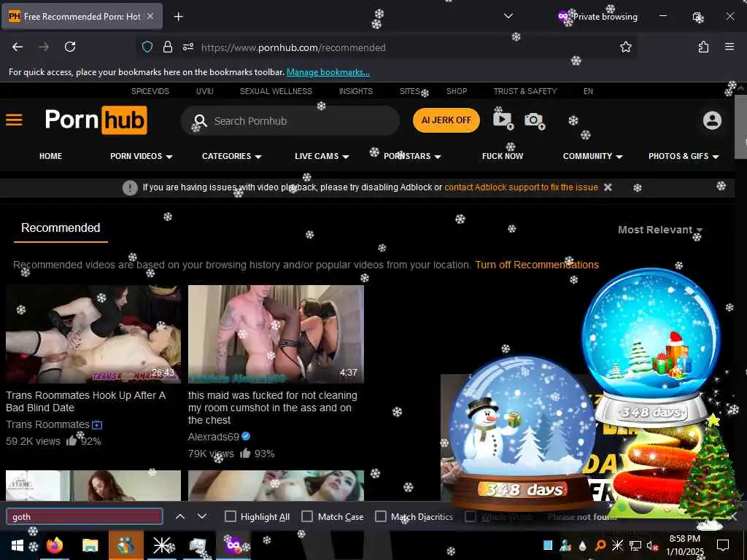Enable the Highlight All checkbox
The width and height of the screenshot is (747, 560).
[x=230, y=516]
